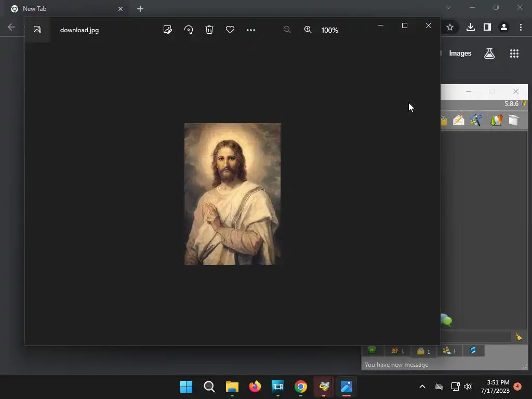Viewport: 532px width, 399px height.
Task: Select the blue book tab in messenger
Action: click(x=473, y=351)
